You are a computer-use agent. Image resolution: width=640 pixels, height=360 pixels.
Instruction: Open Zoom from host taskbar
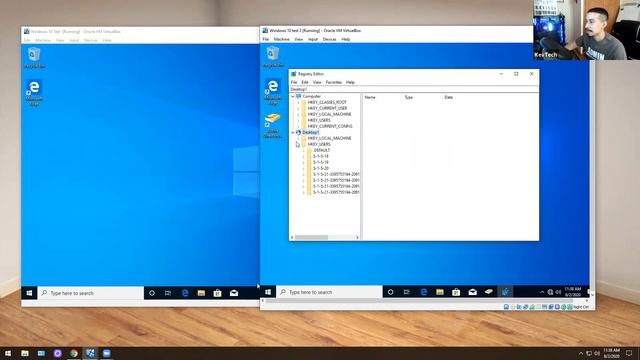coord(107,353)
